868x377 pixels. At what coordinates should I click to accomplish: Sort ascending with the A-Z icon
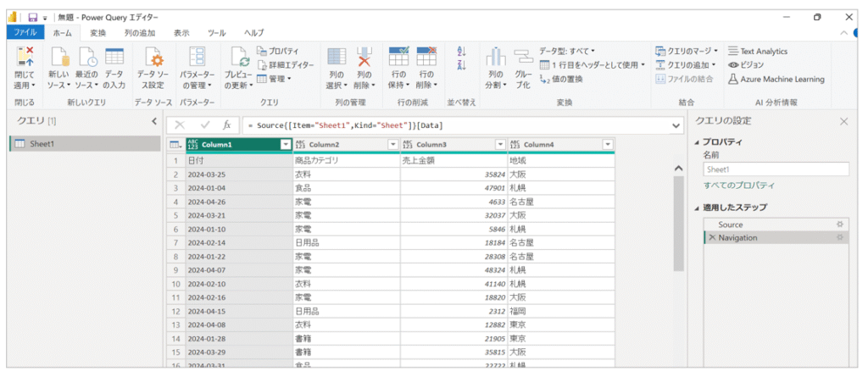(462, 52)
